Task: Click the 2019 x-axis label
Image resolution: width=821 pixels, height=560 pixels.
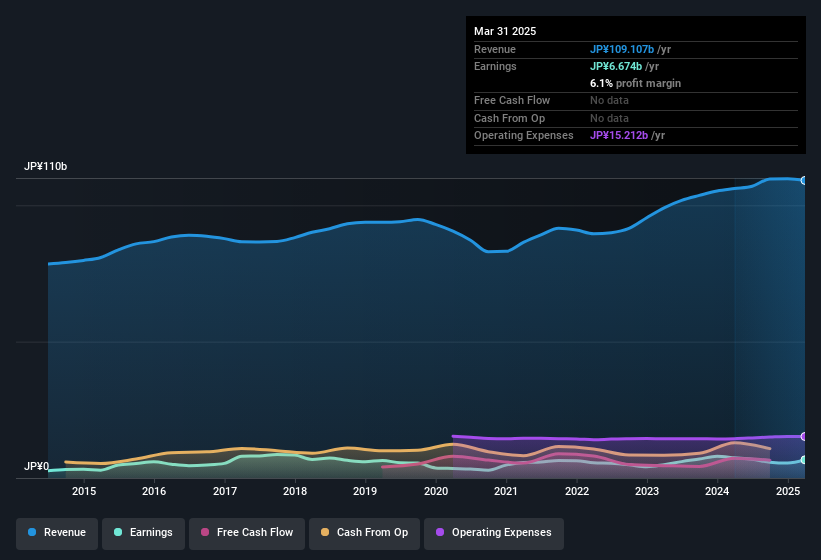Action: (365, 491)
